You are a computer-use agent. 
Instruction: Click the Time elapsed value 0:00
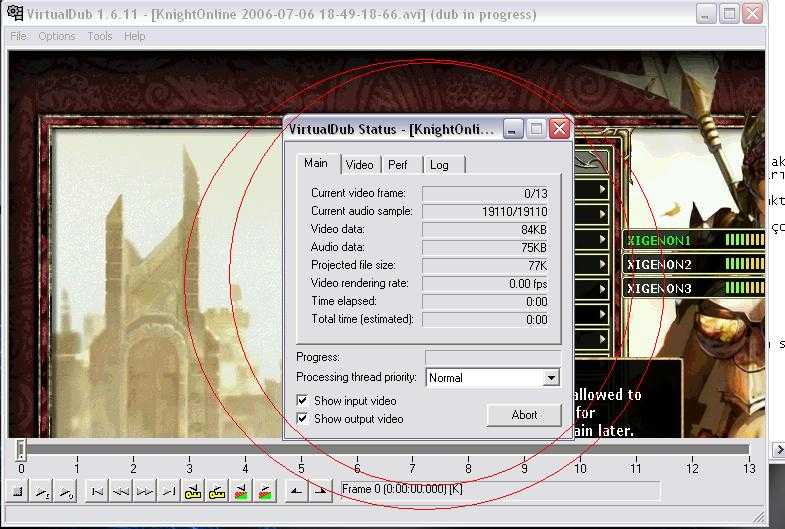pyautogui.click(x=486, y=301)
